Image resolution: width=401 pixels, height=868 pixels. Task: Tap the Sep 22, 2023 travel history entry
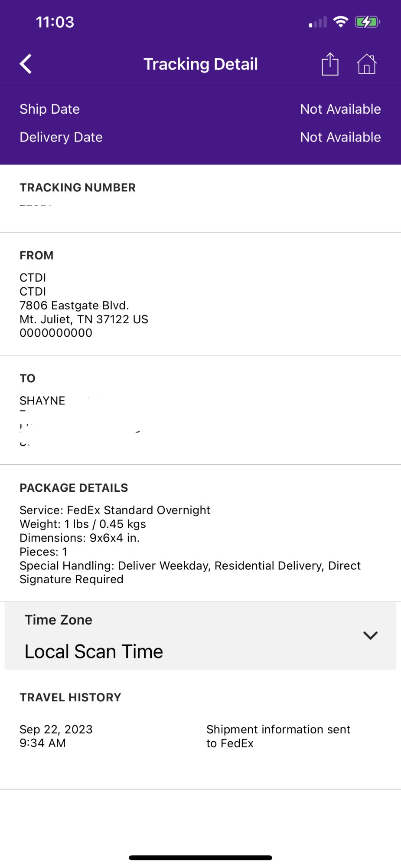tap(56, 736)
